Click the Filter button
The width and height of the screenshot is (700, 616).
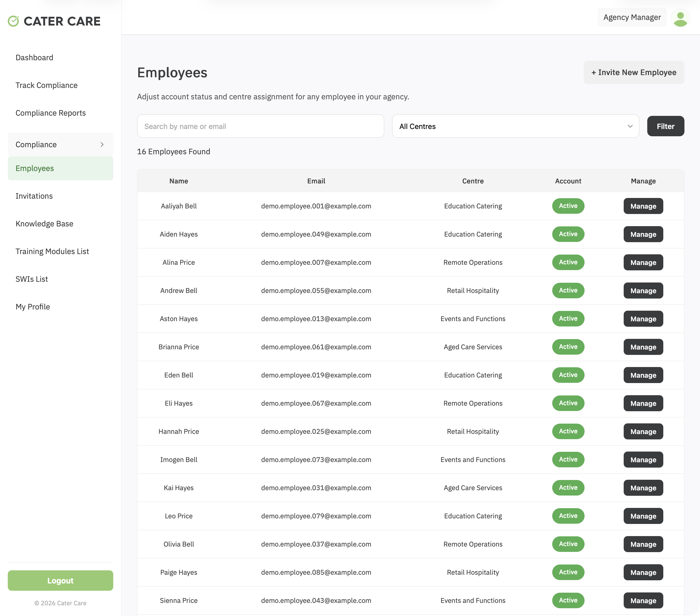click(x=665, y=126)
